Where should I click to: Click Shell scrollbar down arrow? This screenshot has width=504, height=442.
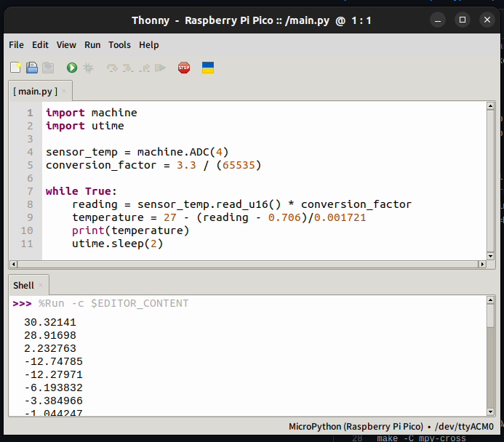490,411
